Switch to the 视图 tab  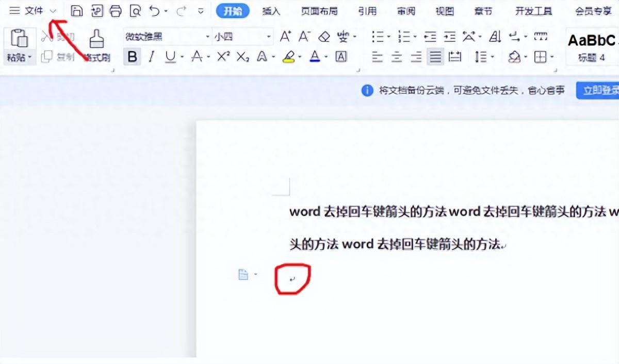445,11
